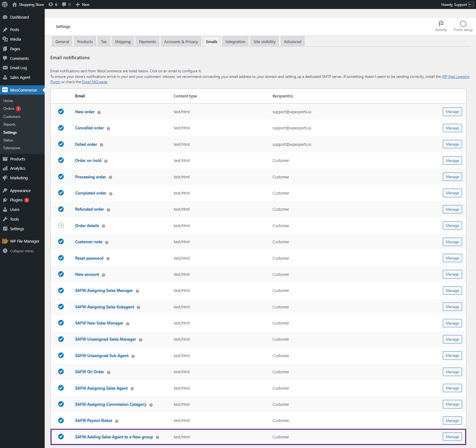
Task: Open the Tax settings tab
Action: (104, 42)
